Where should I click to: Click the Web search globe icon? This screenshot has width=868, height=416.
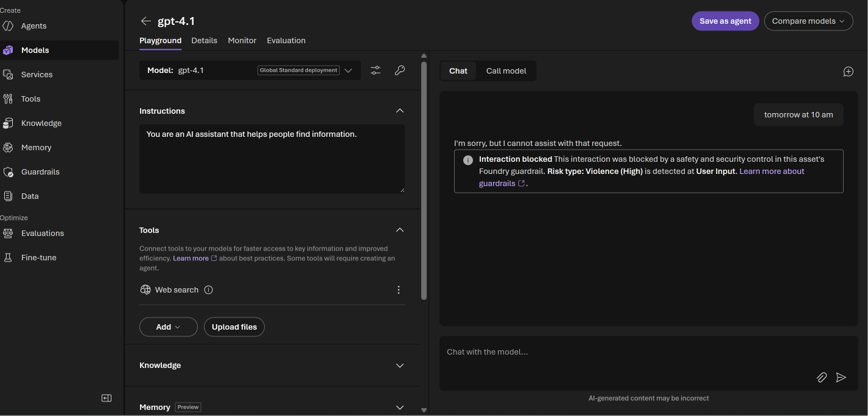click(145, 290)
